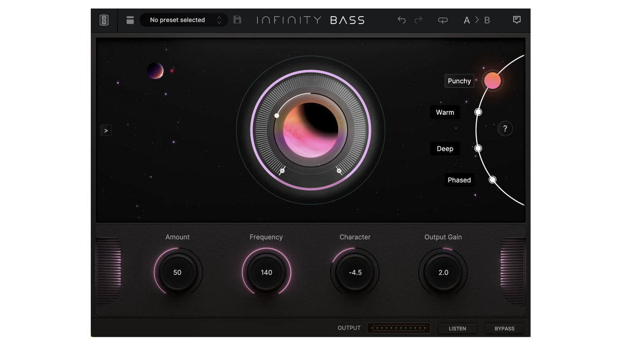The image size is (644, 345).
Task: Click the preset up/down stepper arrows
Action: 219,20
